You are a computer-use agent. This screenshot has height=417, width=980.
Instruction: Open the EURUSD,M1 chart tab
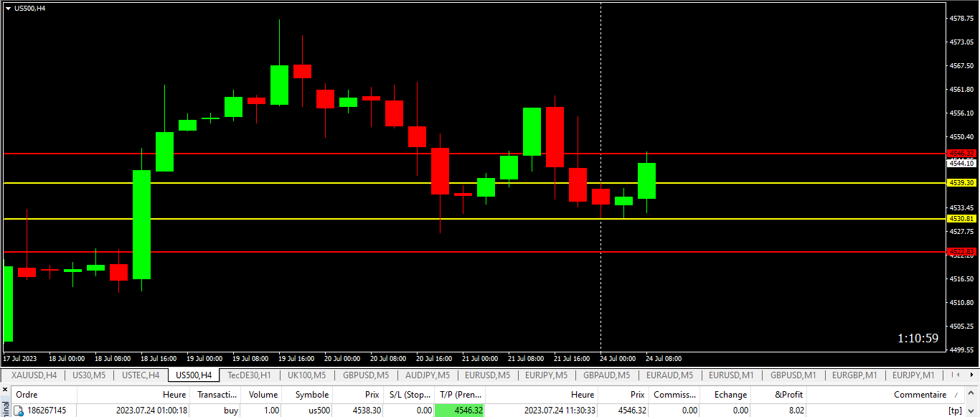click(731, 375)
